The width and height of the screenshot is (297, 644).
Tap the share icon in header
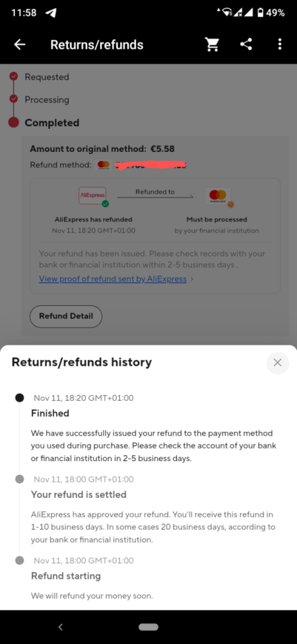pyautogui.click(x=246, y=44)
